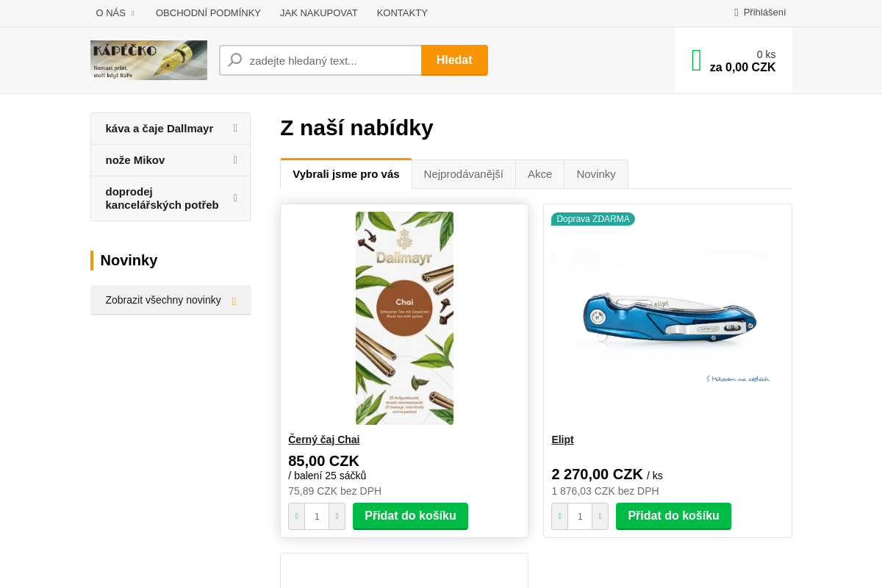This screenshot has width=882, height=588.
Task: Open the Dallmayr Chai tea product image
Action: (404, 318)
